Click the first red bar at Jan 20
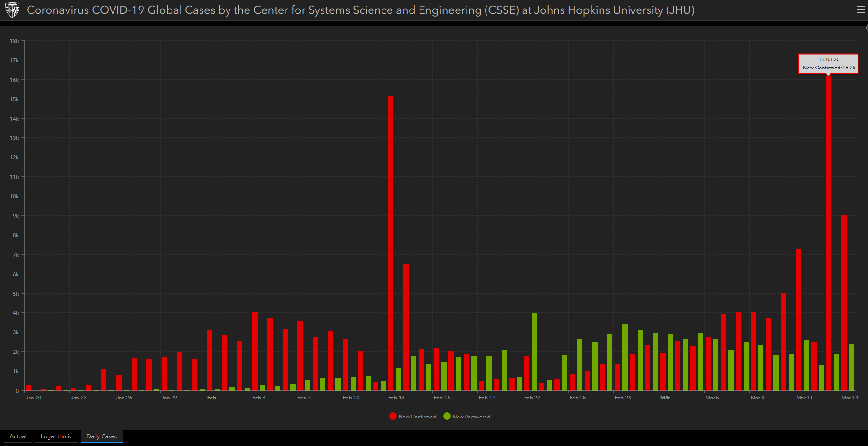The width and height of the screenshot is (868, 446). pyautogui.click(x=29, y=388)
